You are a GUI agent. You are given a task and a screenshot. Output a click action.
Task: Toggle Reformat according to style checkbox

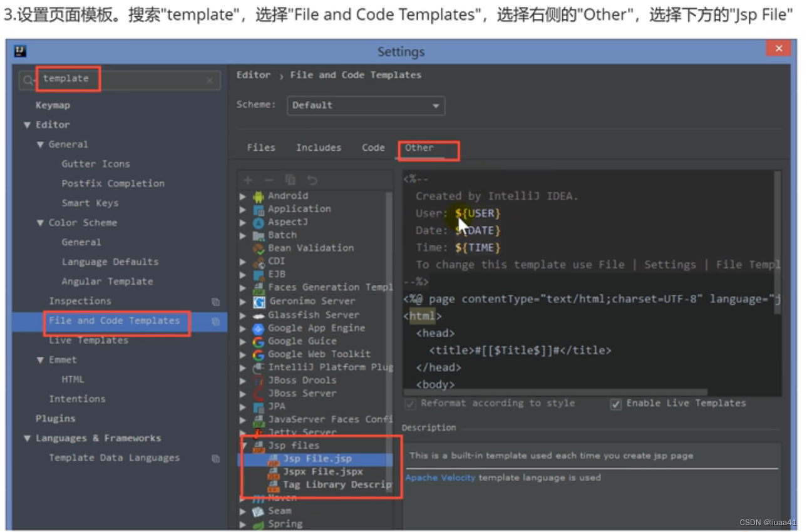point(411,404)
